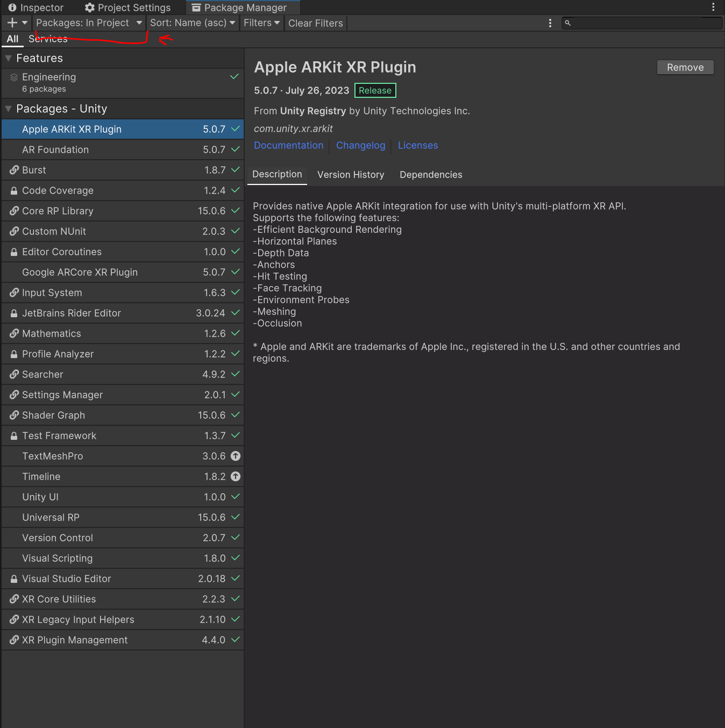This screenshot has width=725, height=728.
Task: Open the Project Settings tab
Action: (128, 8)
